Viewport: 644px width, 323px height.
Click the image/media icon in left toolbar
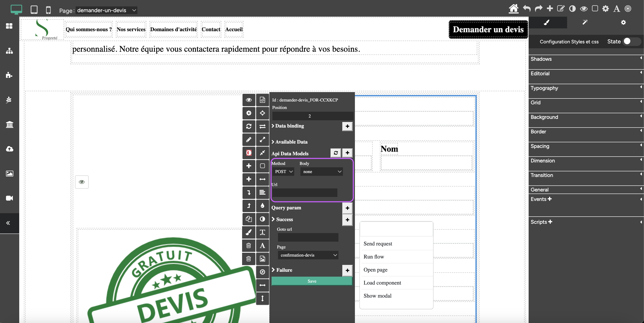pos(9,173)
